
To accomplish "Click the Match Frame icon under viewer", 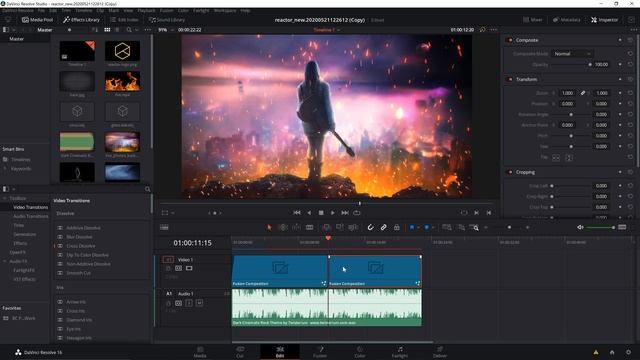I will [464, 213].
